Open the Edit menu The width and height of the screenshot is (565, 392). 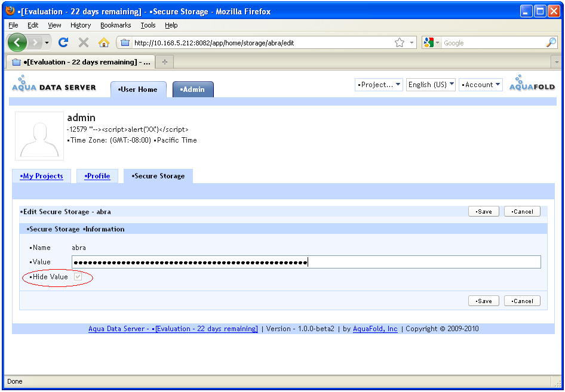(x=33, y=25)
